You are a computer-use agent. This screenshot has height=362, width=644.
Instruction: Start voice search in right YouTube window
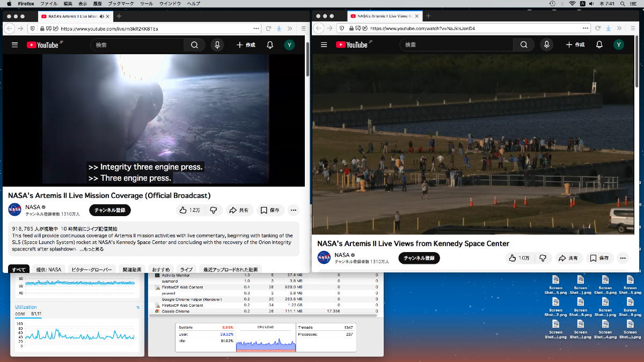547,45
